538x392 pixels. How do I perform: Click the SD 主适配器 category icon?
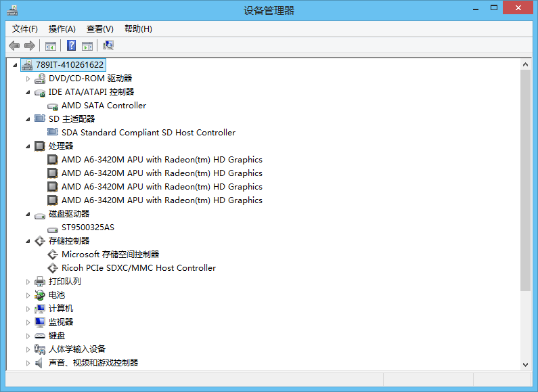click(40, 118)
